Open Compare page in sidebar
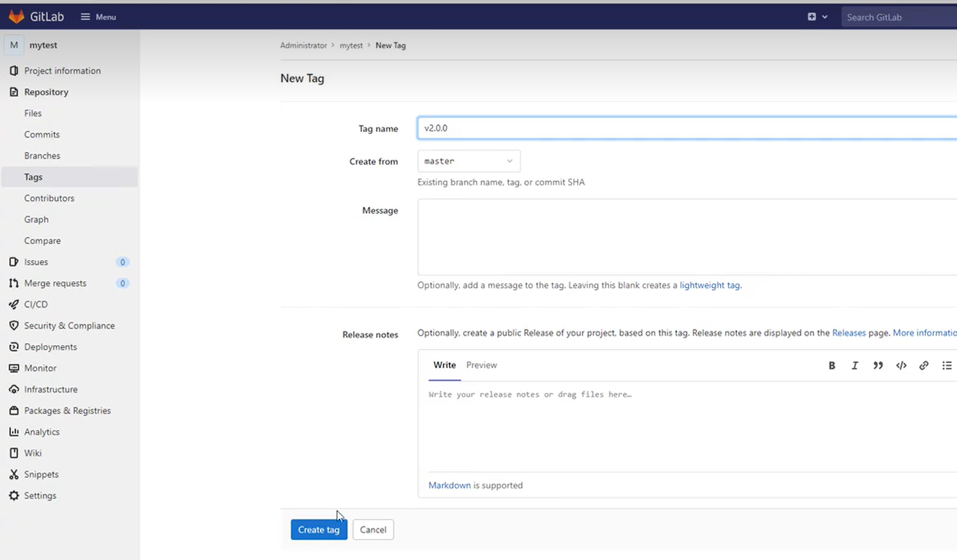This screenshot has height=560, width=957. 43,241
